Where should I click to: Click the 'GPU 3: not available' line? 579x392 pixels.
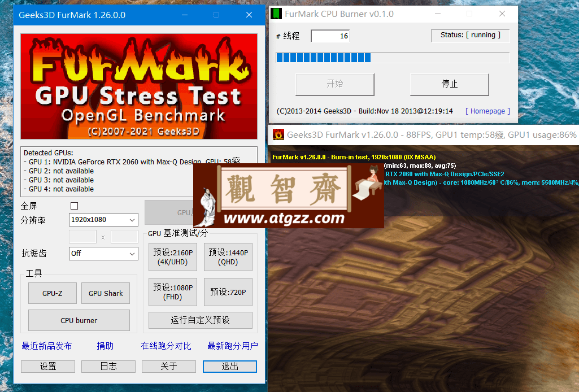click(x=59, y=180)
